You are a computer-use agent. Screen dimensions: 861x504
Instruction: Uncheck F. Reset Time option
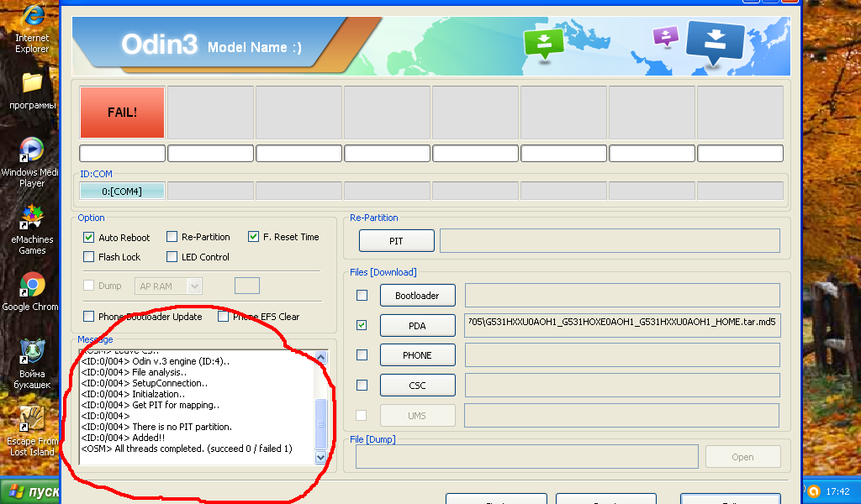point(254,238)
